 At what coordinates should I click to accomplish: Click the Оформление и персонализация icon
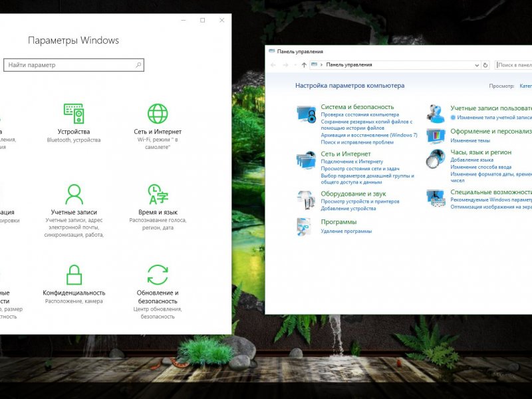[436, 136]
